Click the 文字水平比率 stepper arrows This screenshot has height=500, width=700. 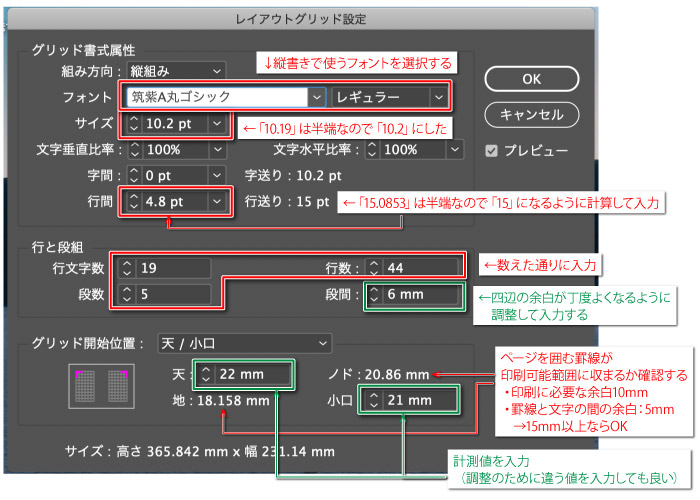[x=373, y=149]
